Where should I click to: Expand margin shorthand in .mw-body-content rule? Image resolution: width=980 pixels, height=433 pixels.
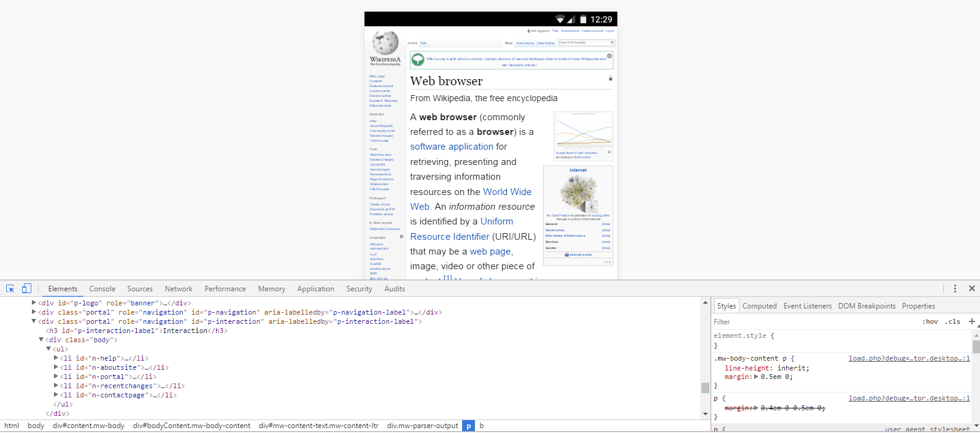click(756, 377)
